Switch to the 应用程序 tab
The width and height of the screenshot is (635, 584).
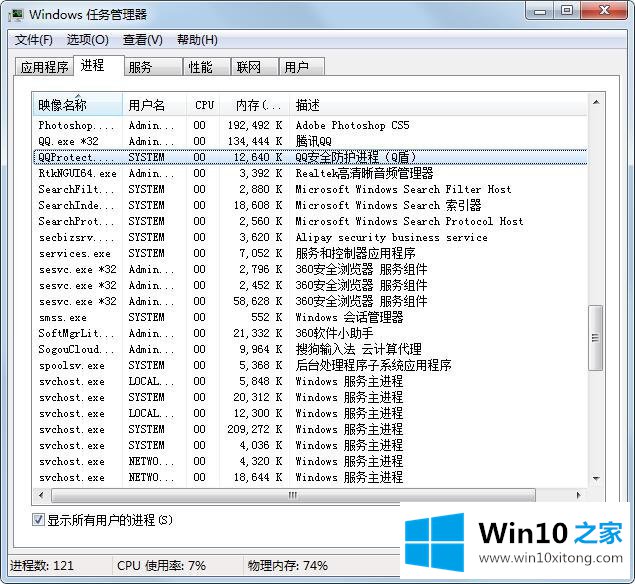44,67
